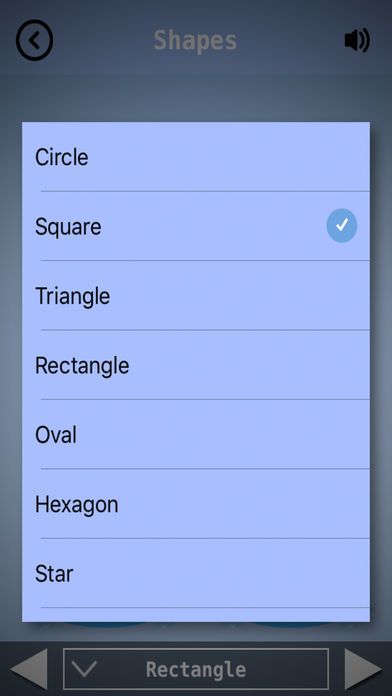Screen dimensions: 392x696
Task: Collapse the shape list via the chevron icon
Action: (x=84, y=669)
